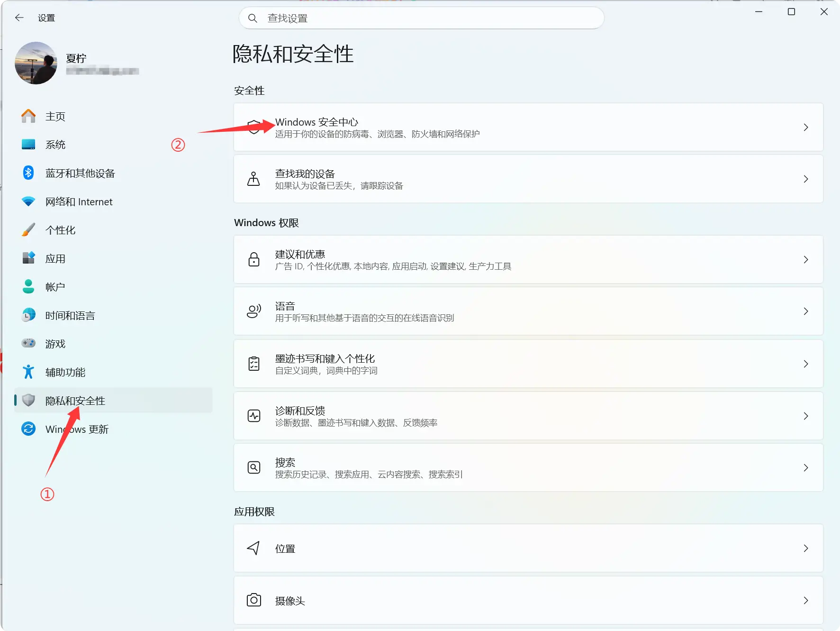The height and width of the screenshot is (631, 840).
Task: Click the 诊断和反馈 heartbeat icon
Action: click(254, 416)
